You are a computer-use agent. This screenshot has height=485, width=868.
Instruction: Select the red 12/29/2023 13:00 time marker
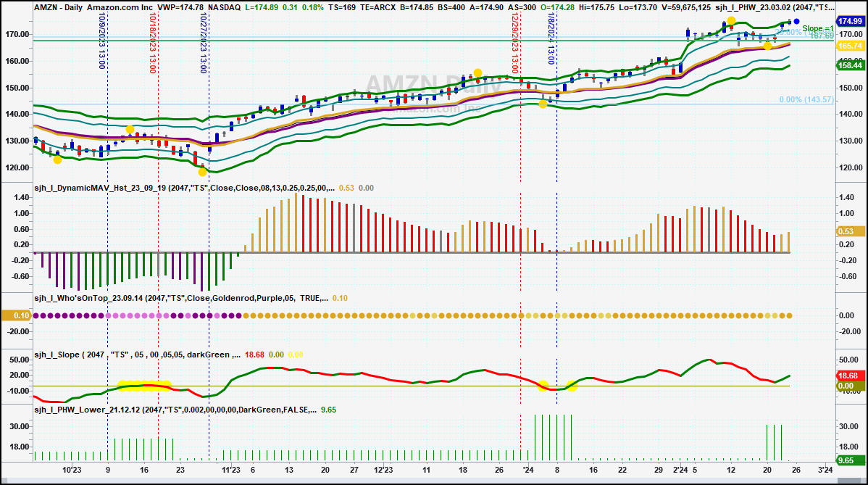coord(515,43)
